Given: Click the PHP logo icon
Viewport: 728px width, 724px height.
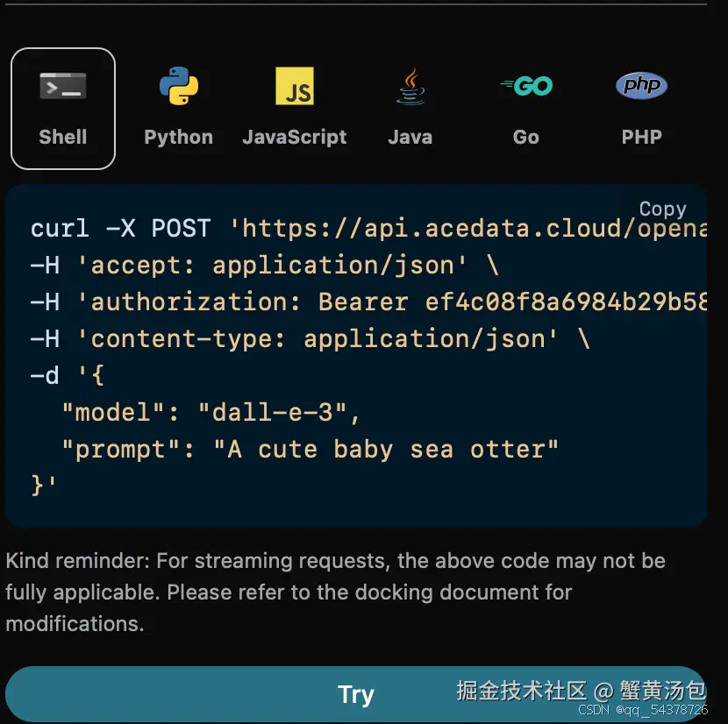Looking at the screenshot, I should 641,86.
